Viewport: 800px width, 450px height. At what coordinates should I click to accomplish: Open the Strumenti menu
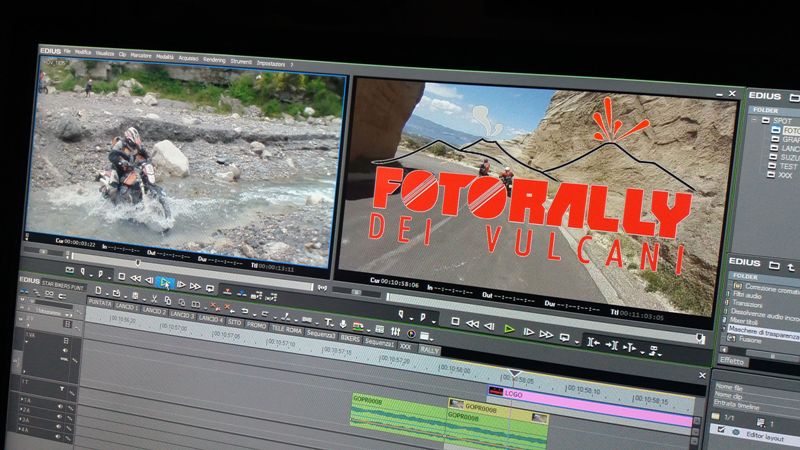241,61
